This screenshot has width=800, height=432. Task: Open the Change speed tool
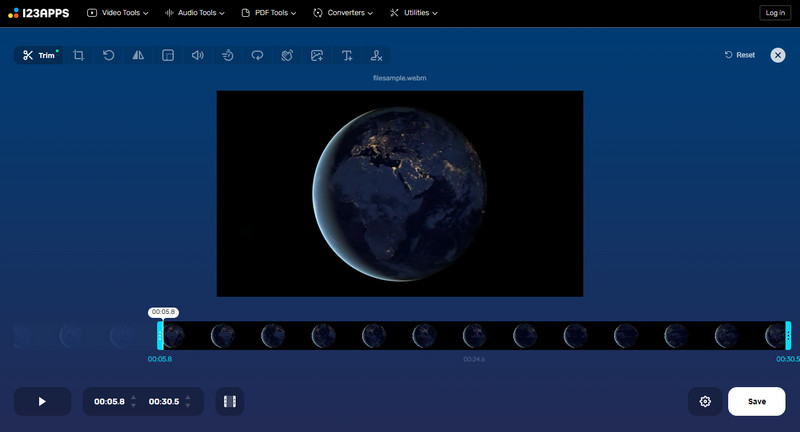click(228, 55)
